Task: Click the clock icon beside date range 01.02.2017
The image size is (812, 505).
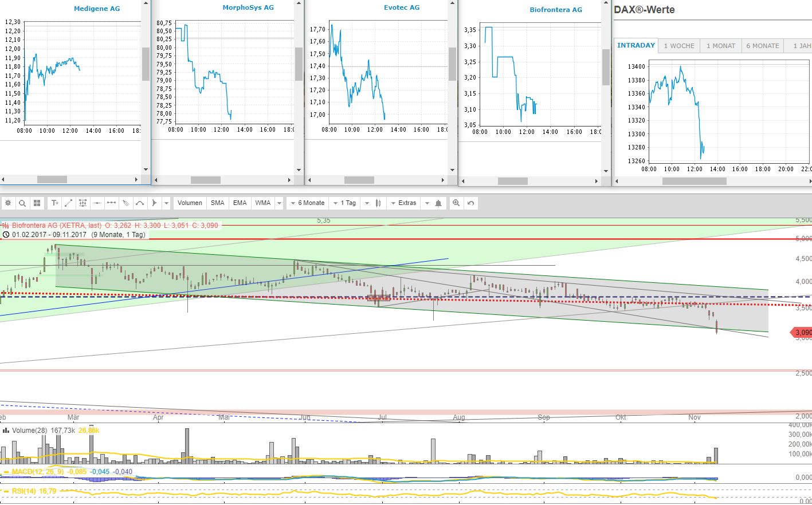Action: pos(6,235)
